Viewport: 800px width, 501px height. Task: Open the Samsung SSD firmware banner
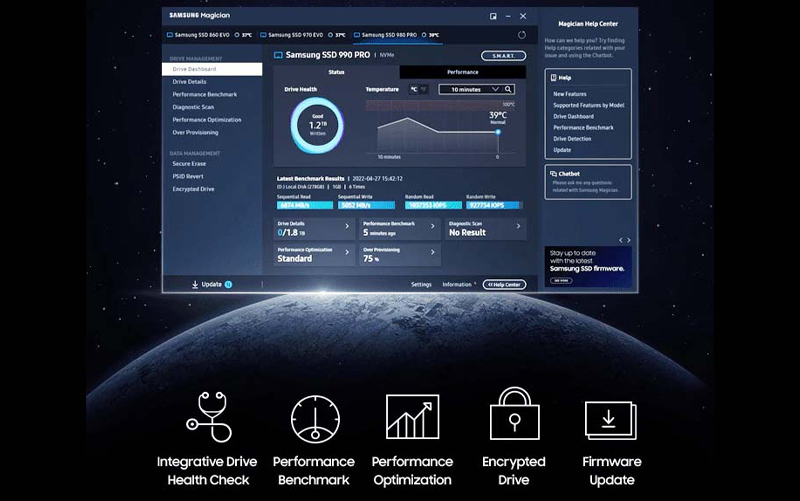588,267
